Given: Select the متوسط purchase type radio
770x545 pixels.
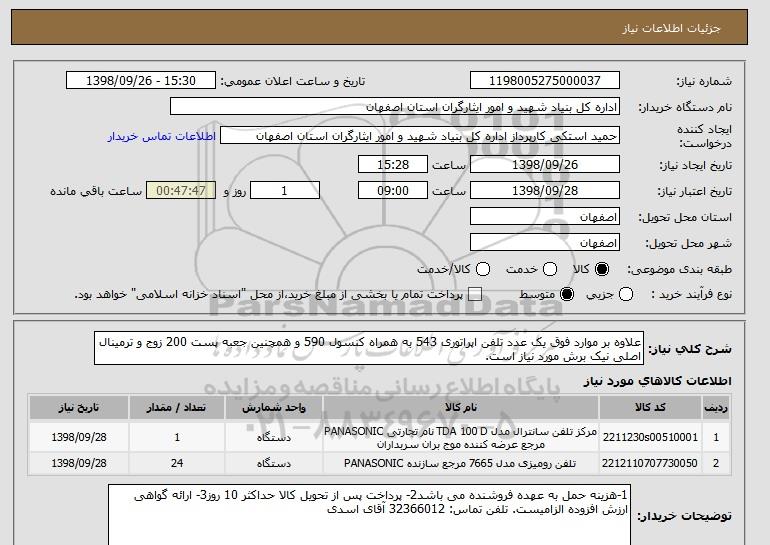Looking at the screenshot, I should (567, 294).
